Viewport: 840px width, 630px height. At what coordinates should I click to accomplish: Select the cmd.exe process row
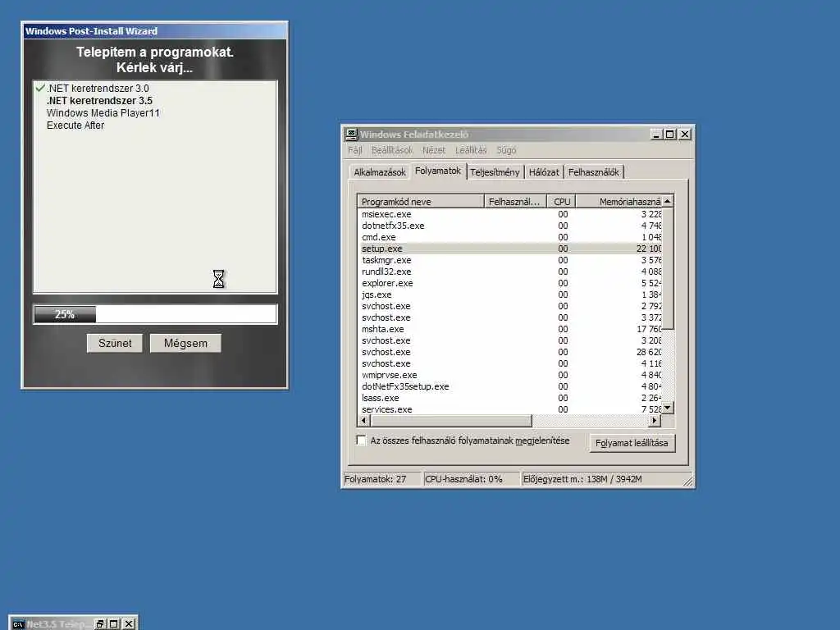point(509,237)
